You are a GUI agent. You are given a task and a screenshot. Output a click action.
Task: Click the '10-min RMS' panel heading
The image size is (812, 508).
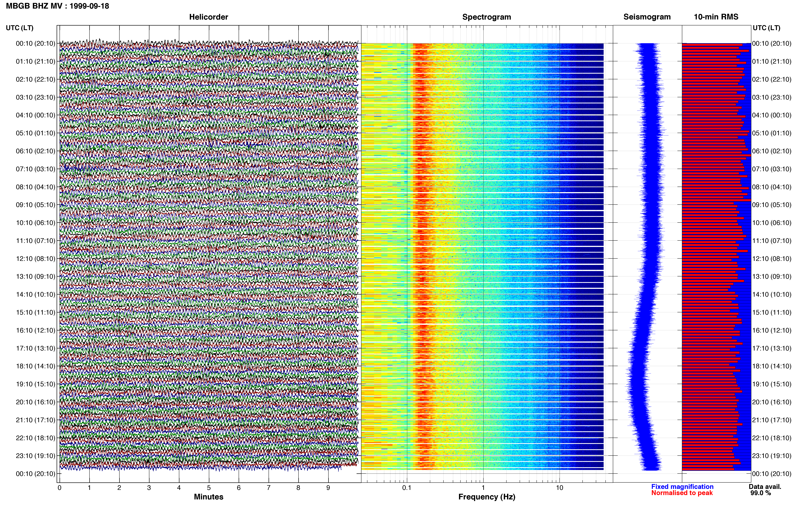pyautogui.click(x=716, y=17)
